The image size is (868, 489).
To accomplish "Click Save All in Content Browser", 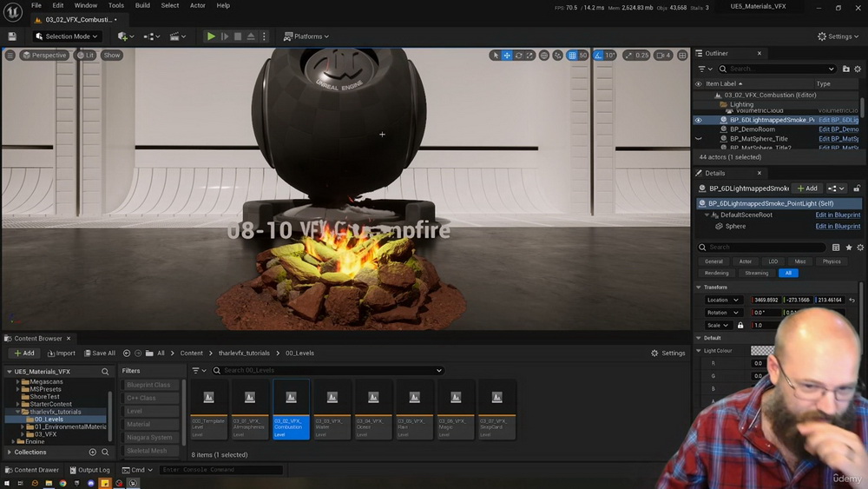I will [100, 354].
